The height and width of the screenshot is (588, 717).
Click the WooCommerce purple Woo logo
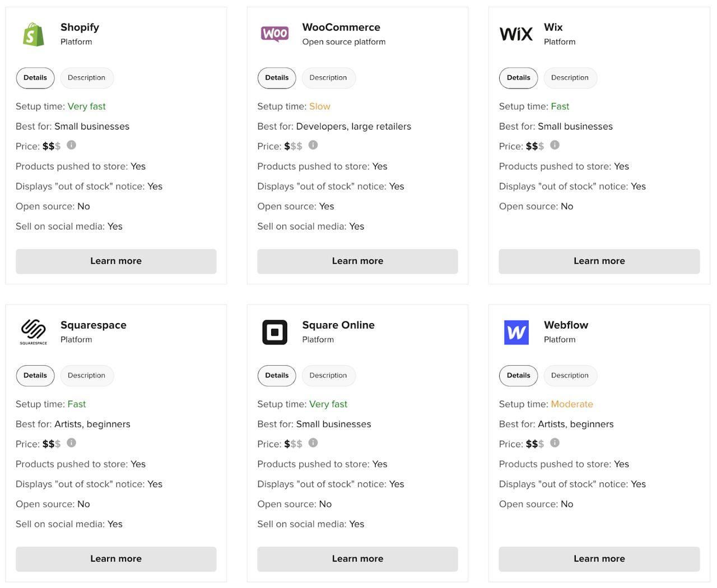[x=275, y=34]
